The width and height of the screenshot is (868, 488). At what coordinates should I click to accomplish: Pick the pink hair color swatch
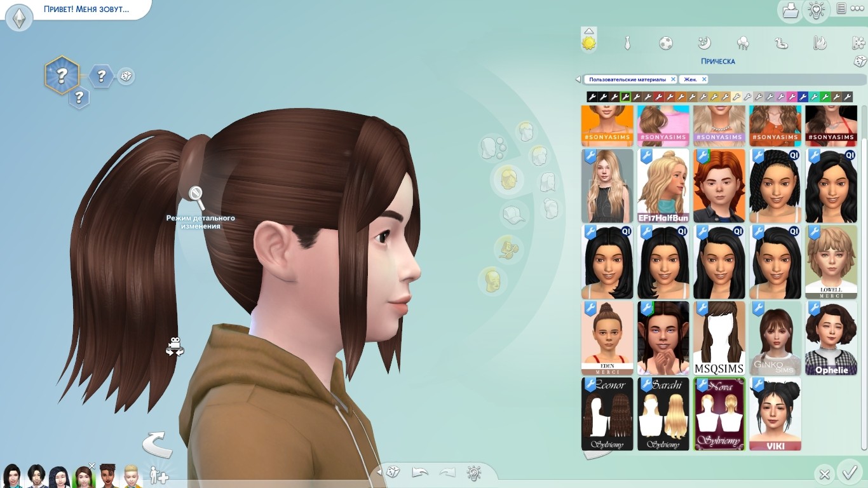click(792, 97)
